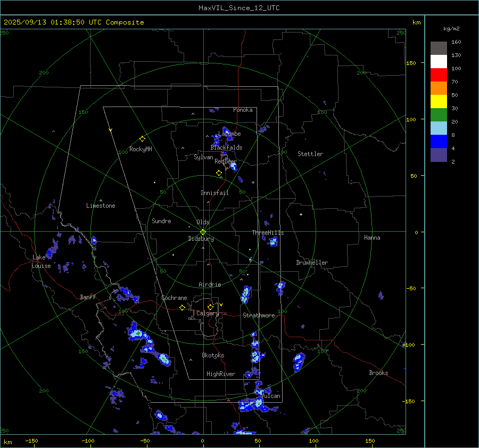Click the red 100 legend color swatch
The height and width of the screenshot is (448, 479).
439,75
